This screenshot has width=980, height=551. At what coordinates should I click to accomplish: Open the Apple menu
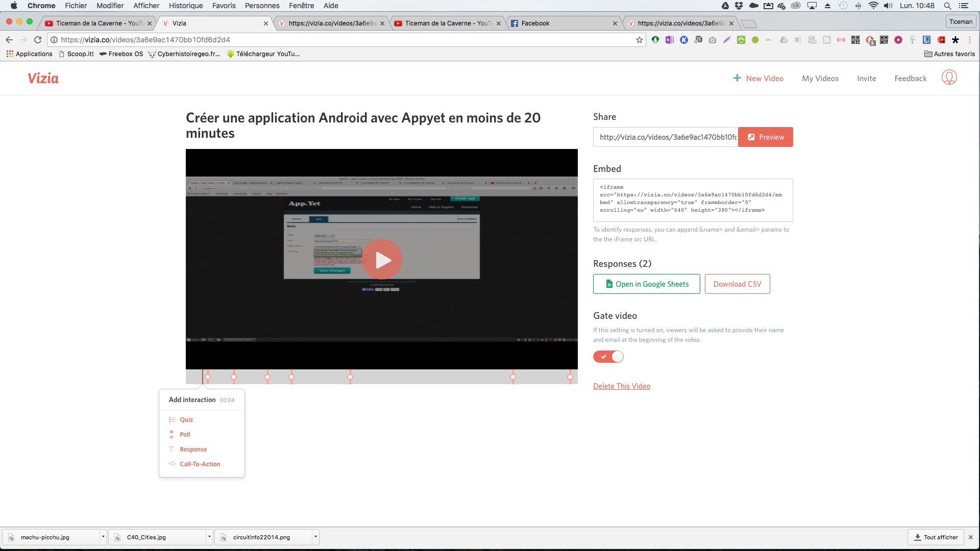click(x=14, y=6)
